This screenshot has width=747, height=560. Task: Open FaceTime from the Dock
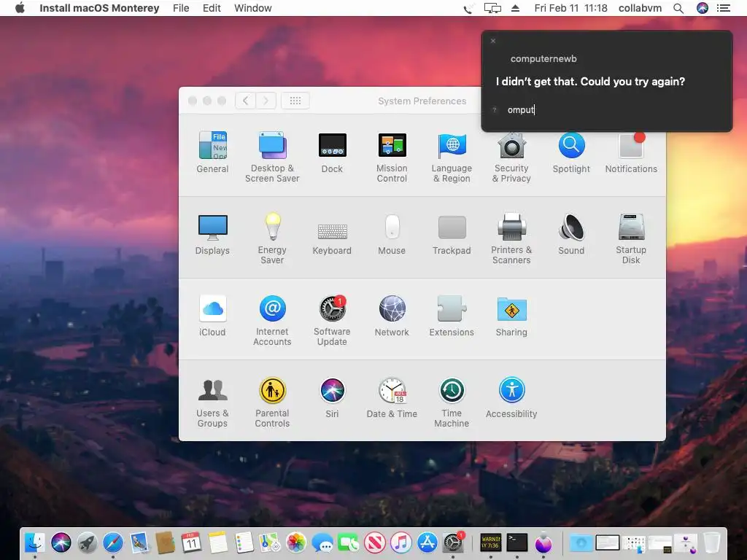pos(349,542)
